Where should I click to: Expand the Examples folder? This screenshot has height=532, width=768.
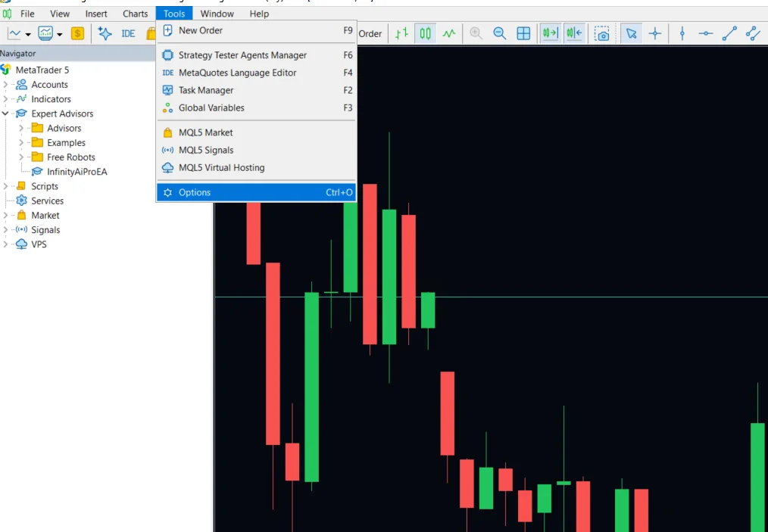[x=21, y=143]
